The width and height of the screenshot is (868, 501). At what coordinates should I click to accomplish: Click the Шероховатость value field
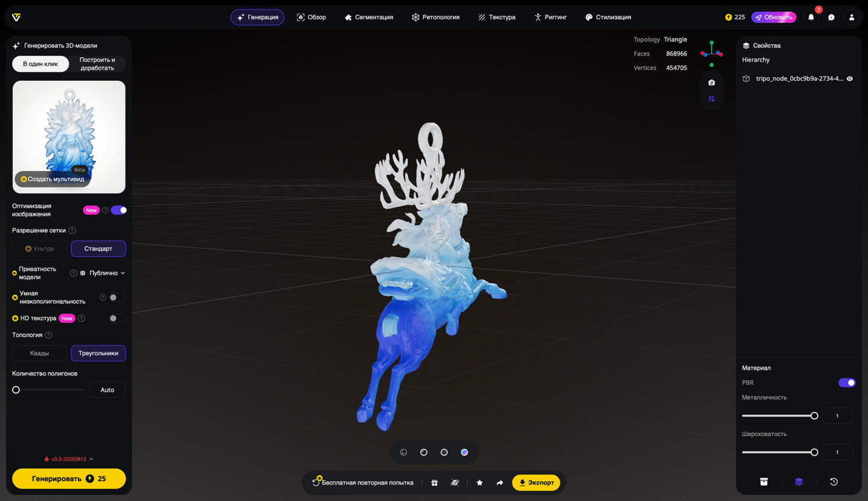pos(837,452)
